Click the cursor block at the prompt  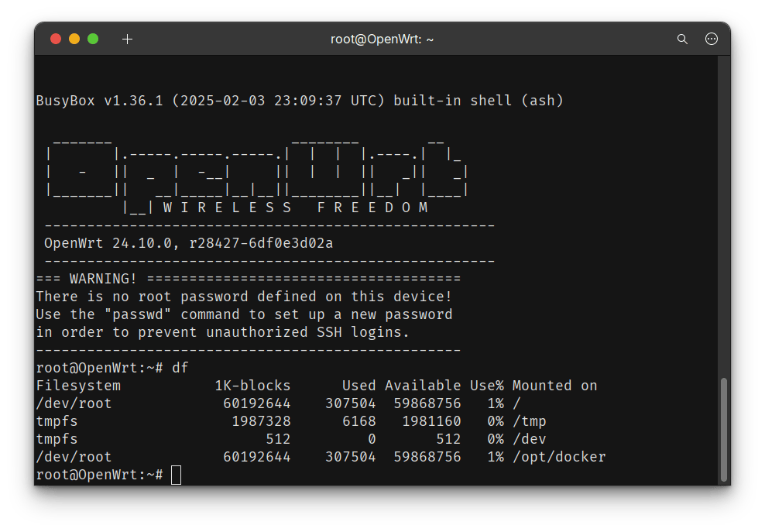click(176, 475)
